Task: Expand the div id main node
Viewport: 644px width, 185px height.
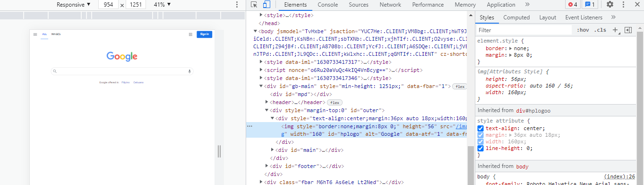Action: 273,150
